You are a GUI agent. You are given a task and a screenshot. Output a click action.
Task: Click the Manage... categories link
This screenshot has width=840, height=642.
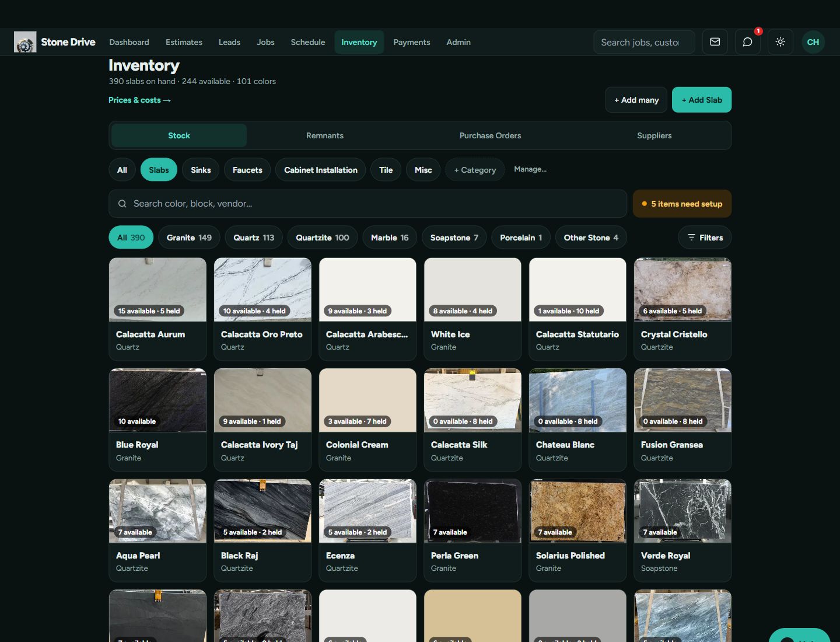[x=530, y=169]
